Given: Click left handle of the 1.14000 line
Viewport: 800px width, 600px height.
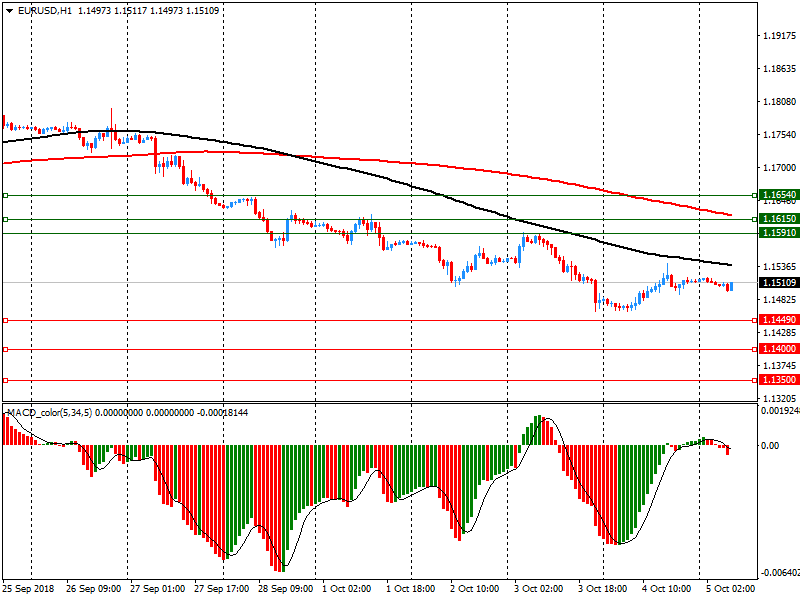Looking at the screenshot, I should (6, 349).
